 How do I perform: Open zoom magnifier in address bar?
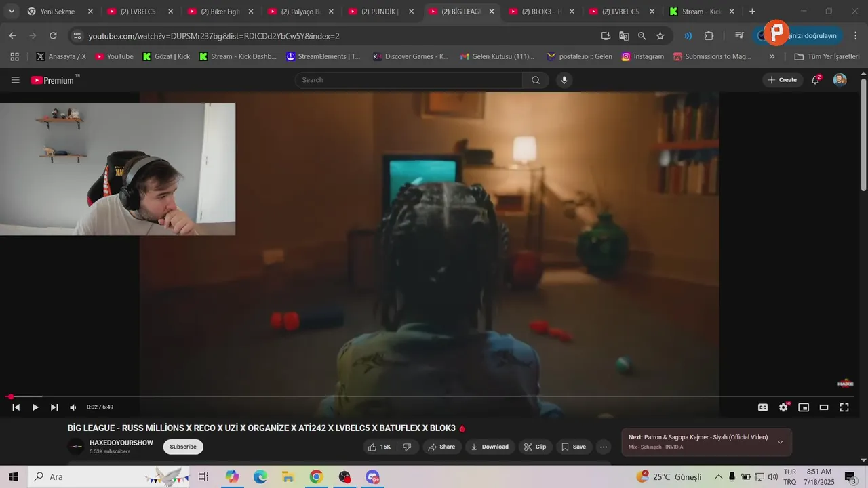pos(642,36)
